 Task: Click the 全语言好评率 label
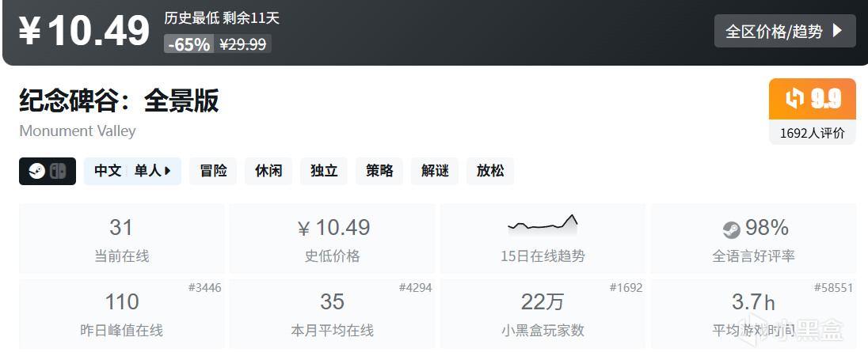point(753,256)
